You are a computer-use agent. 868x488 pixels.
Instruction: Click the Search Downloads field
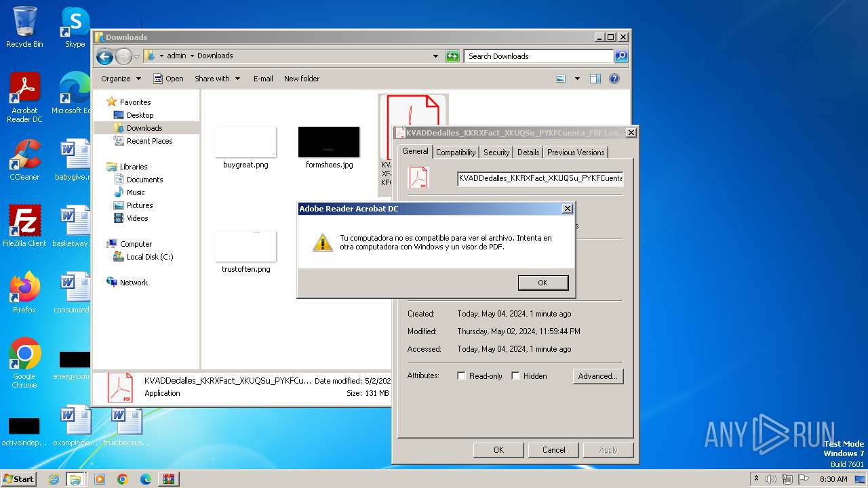pos(539,56)
